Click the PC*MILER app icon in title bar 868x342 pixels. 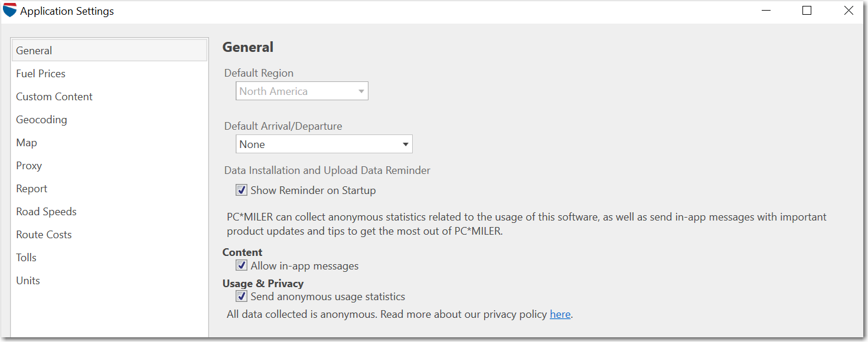click(x=10, y=11)
